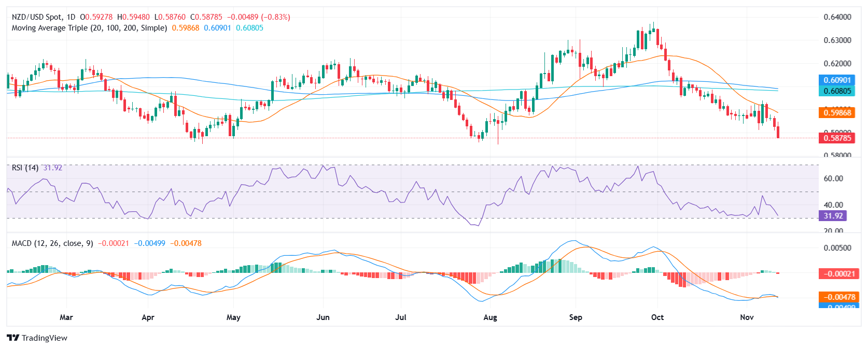Click the Nov label on time axis
This screenshot has height=349, width=868.
(747, 317)
